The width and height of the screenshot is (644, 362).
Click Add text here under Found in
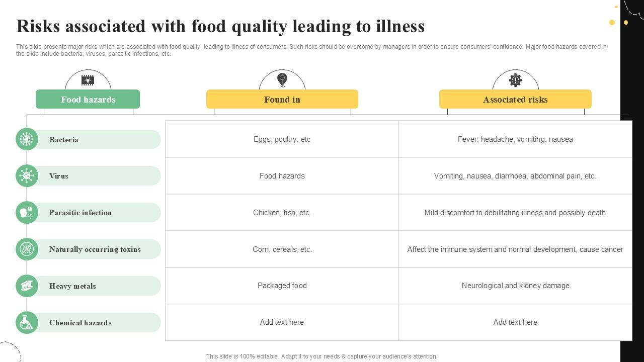(x=282, y=322)
